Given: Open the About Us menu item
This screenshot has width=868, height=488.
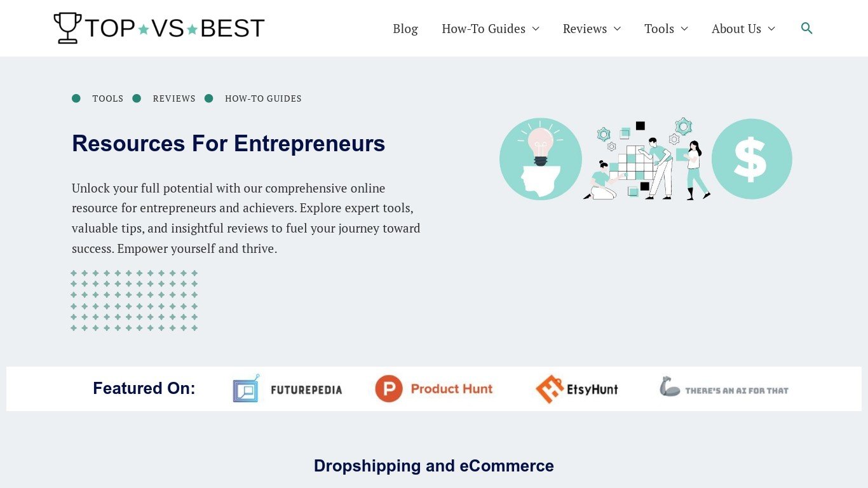Looking at the screenshot, I should click(736, 29).
